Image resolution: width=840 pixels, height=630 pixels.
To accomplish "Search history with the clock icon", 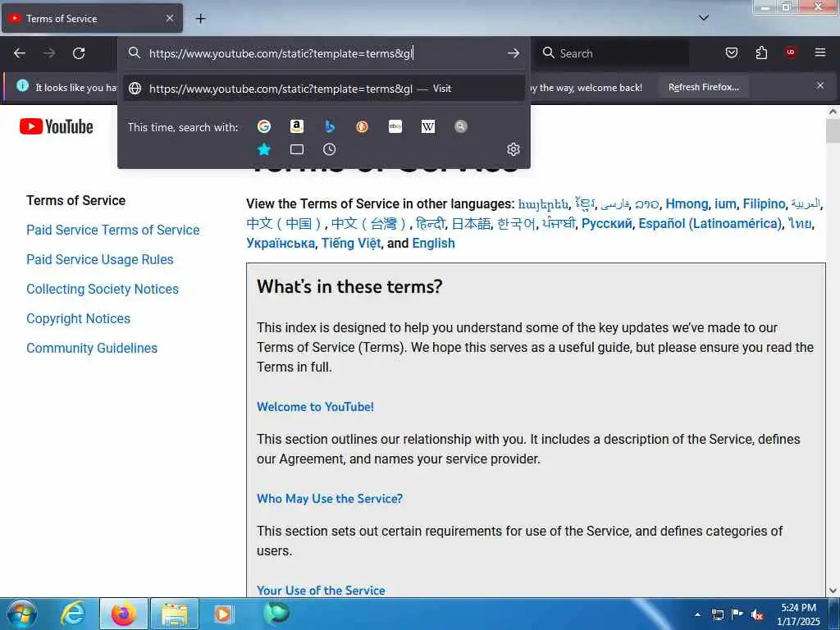I will 330,149.
